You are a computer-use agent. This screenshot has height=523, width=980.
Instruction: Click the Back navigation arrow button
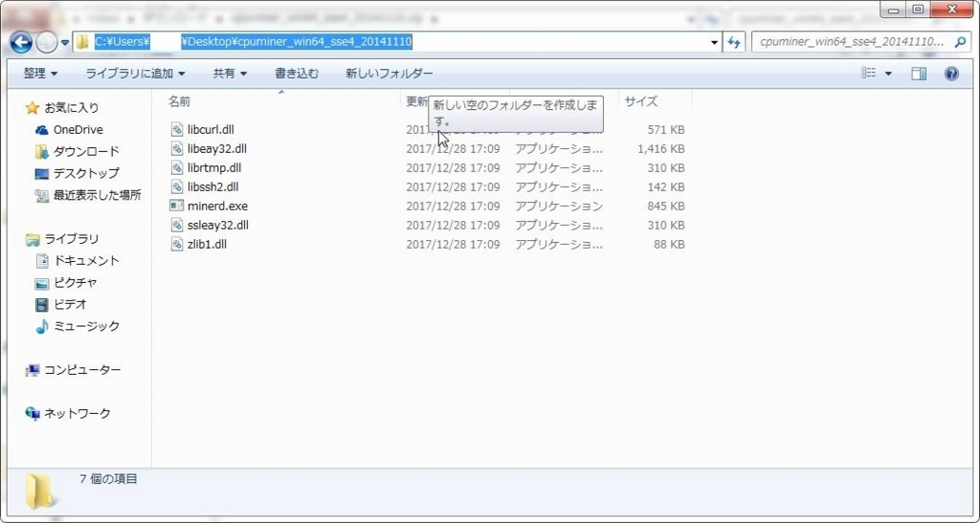point(21,42)
